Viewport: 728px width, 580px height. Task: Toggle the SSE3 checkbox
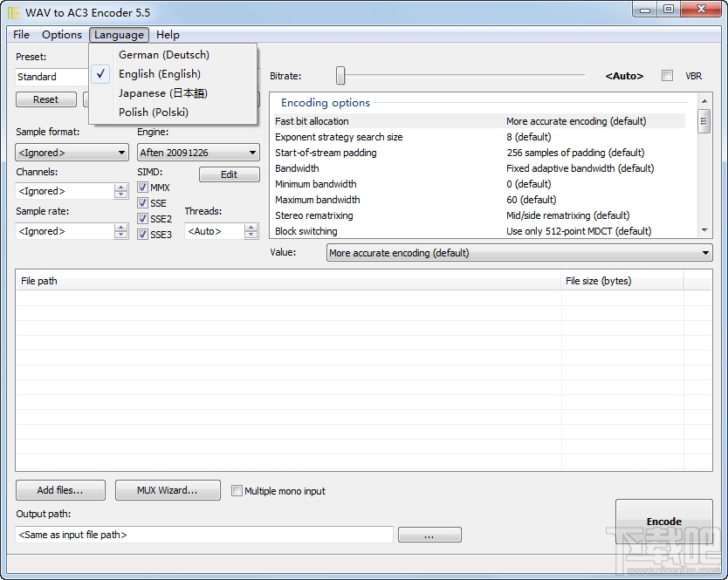142,234
